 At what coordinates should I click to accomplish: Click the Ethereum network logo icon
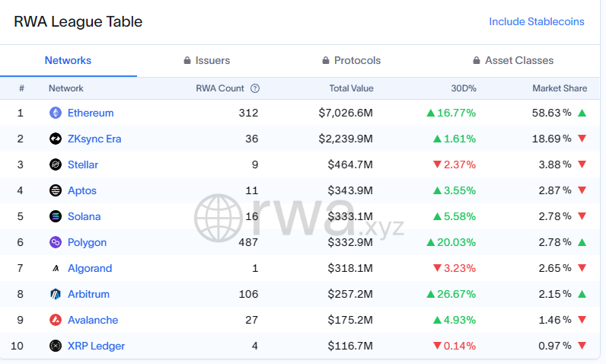pos(56,113)
